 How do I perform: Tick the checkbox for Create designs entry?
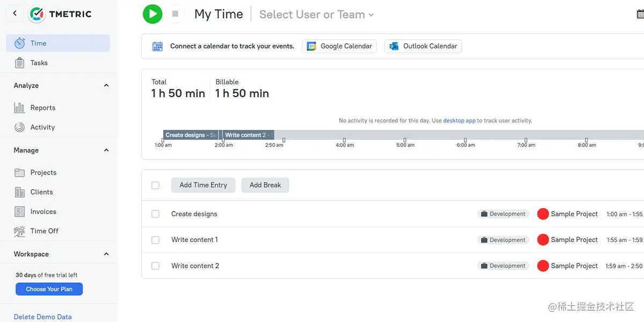click(x=156, y=214)
